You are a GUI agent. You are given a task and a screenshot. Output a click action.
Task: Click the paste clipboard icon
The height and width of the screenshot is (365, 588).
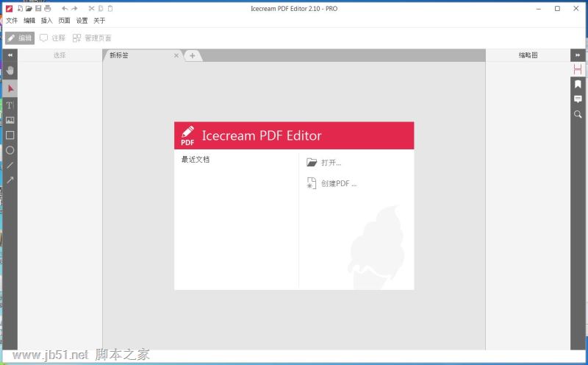tap(110, 8)
